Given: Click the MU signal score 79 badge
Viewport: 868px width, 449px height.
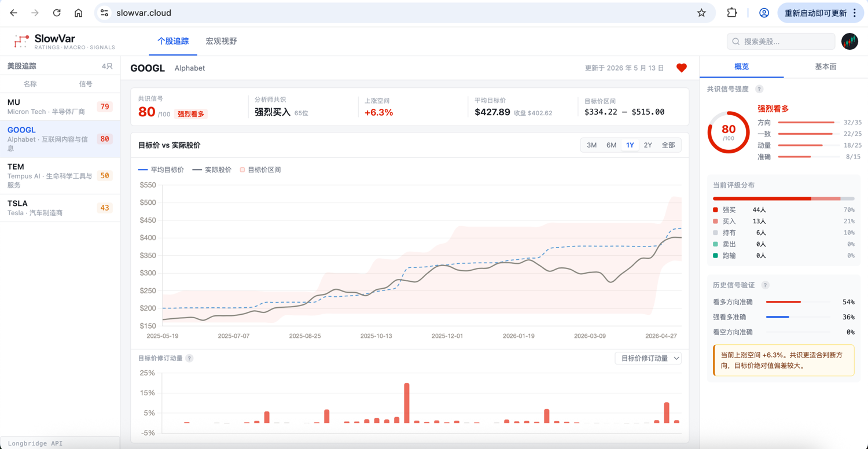Looking at the screenshot, I should coord(105,106).
